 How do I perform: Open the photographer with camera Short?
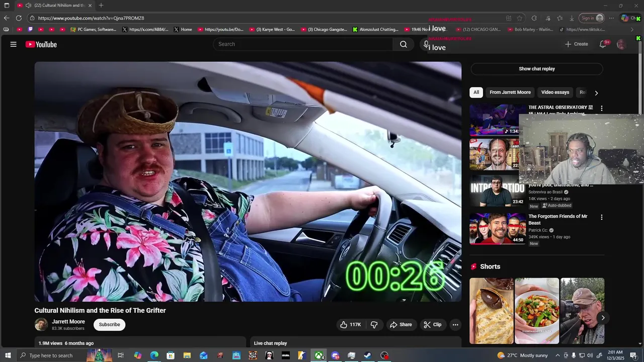[x=582, y=311]
